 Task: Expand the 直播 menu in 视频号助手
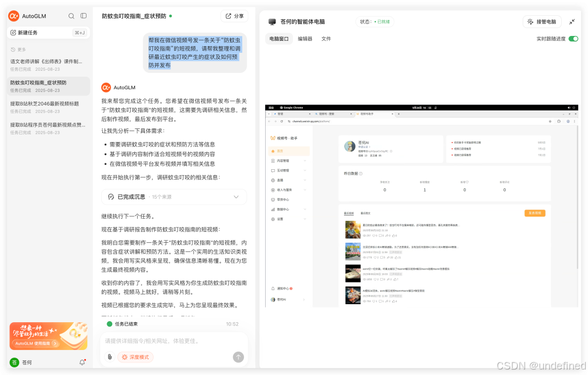305,180
